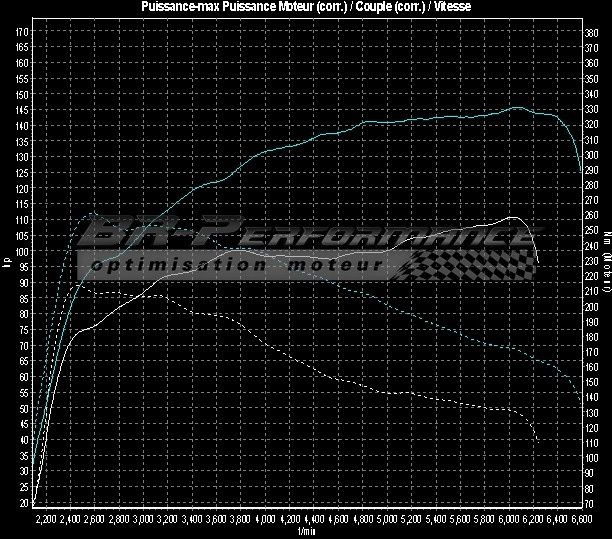Click the end point of the dashed white curve
This screenshot has width=612, height=539.
pyautogui.click(x=538, y=441)
